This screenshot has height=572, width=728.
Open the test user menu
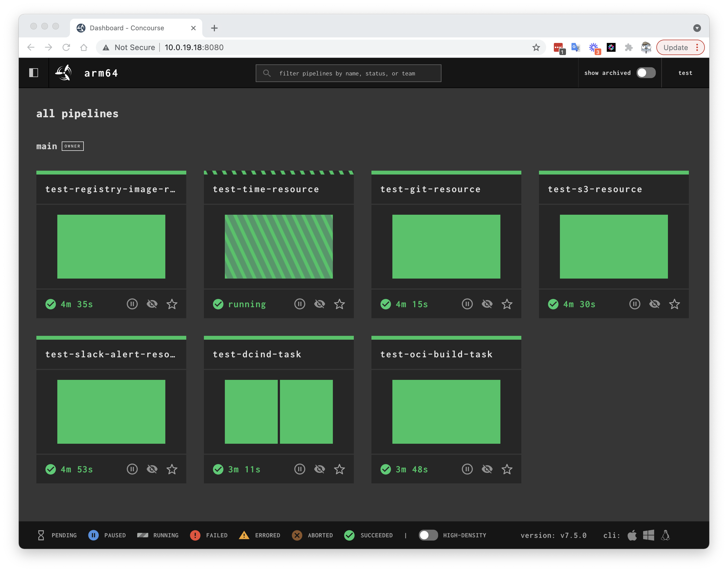pyautogui.click(x=685, y=73)
